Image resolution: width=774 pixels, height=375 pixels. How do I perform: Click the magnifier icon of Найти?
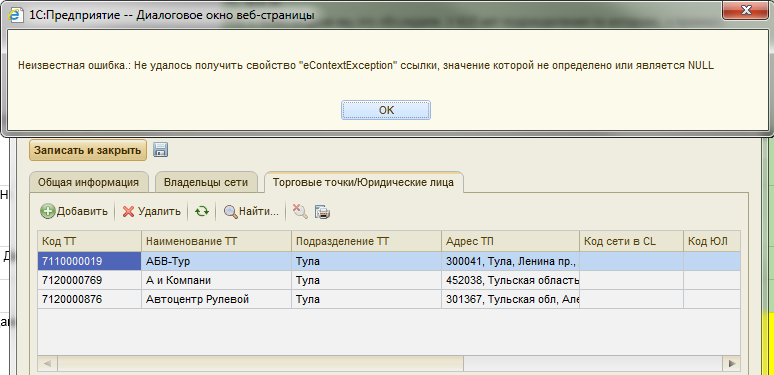[231, 212]
